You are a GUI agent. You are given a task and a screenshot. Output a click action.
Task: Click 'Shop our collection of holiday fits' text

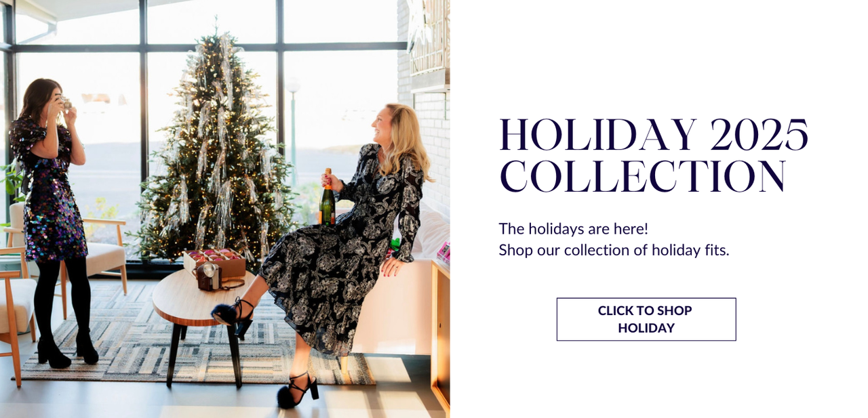click(614, 250)
